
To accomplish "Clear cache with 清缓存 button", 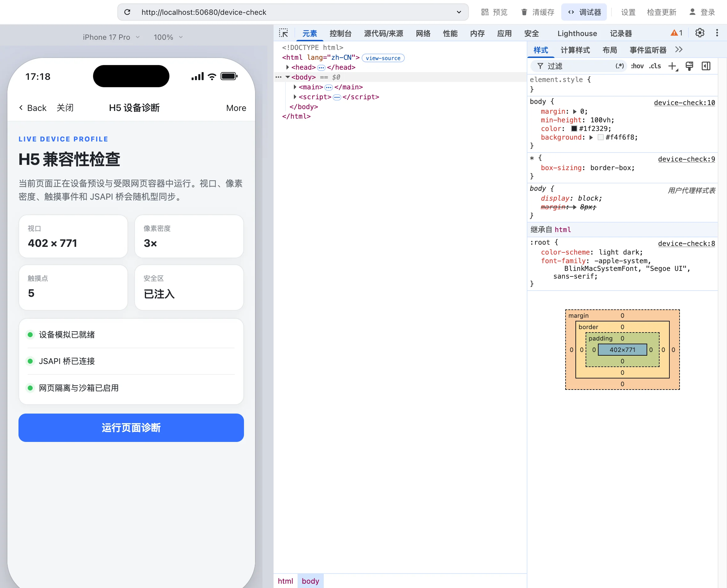I will [x=538, y=12].
